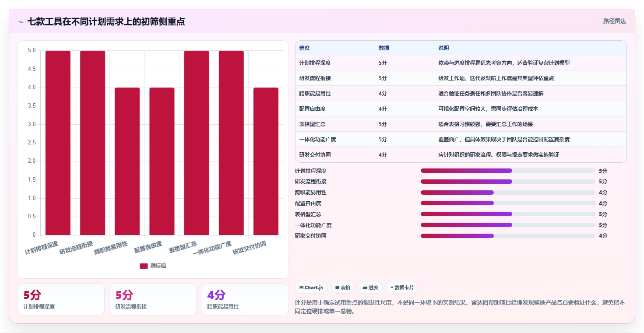
Task: Open the 研发流程衔接 5分 stat card
Action: [153, 299]
